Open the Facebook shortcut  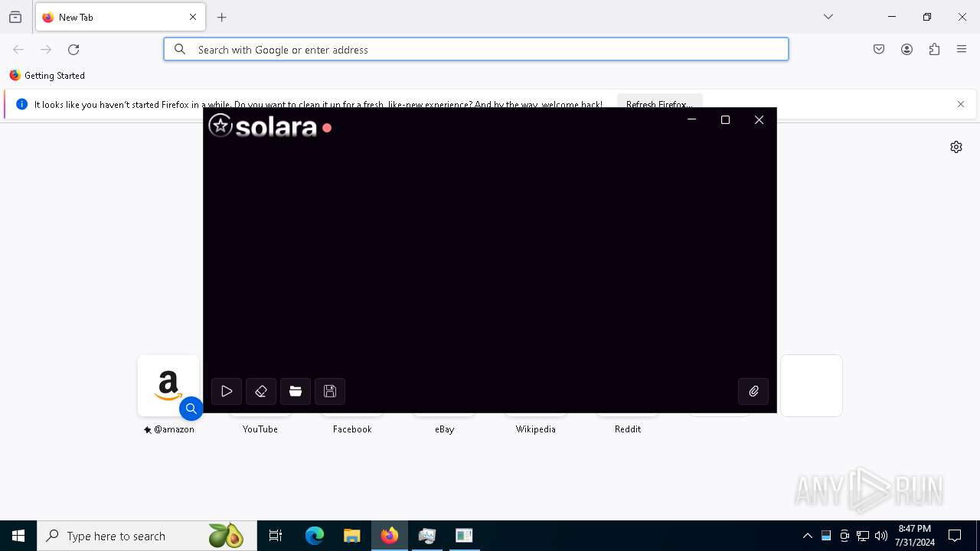[352, 429]
